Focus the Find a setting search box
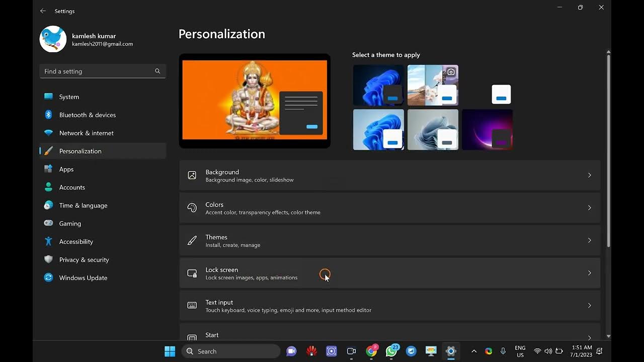Image resolution: width=644 pixels, height=362 pixels. 103,71
